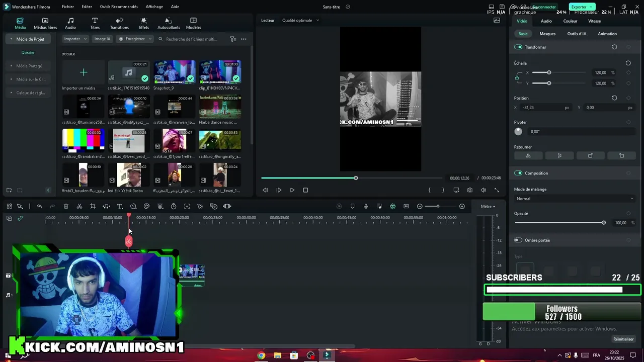The width and height of the screenshot is (644, 362).
Task: Open the Fichier menu
Action: click(x=68, y=7)
